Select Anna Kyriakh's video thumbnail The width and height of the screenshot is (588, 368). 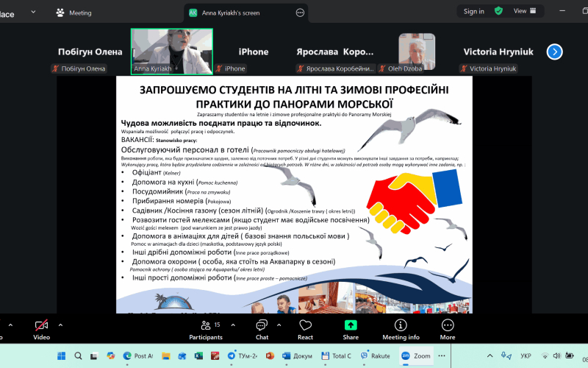171,52
